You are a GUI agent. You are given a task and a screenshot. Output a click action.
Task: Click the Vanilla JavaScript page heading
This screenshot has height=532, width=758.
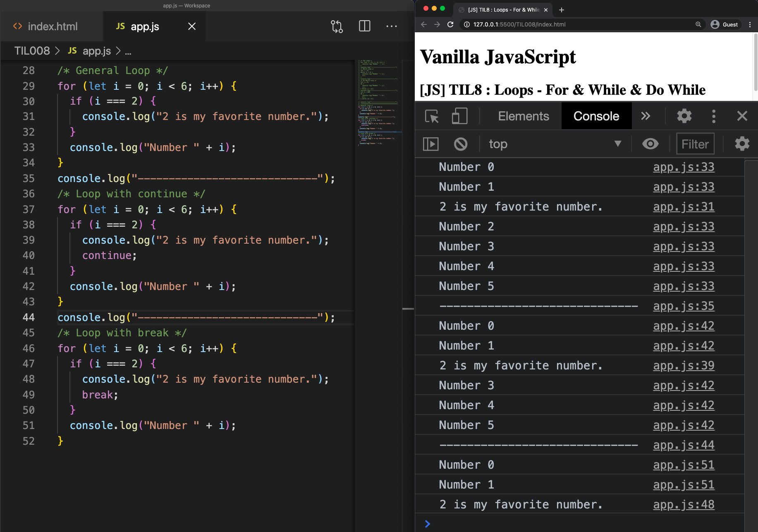click(498, 57)
